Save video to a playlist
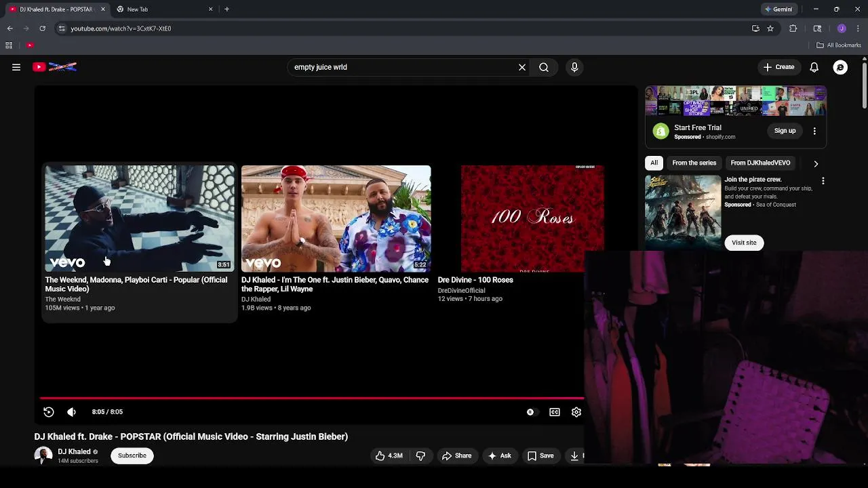The height and width of the screenshot is (488, 868). pos(540,455)
